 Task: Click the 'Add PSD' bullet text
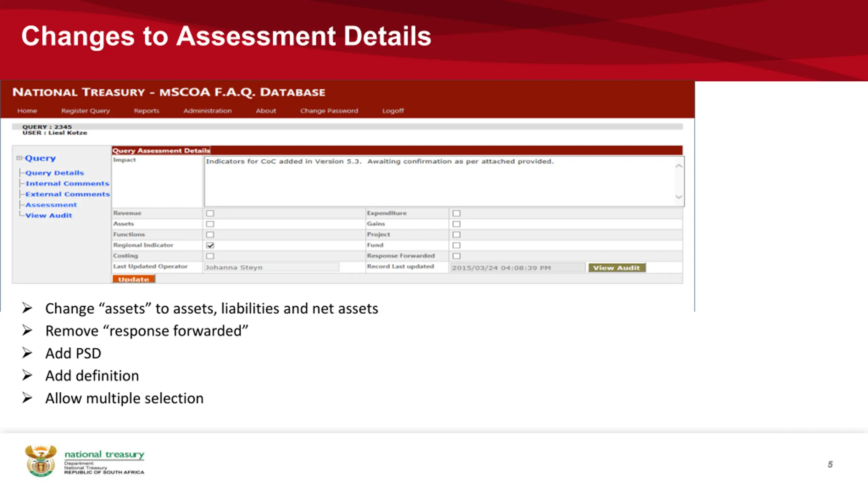click(73, 353)
